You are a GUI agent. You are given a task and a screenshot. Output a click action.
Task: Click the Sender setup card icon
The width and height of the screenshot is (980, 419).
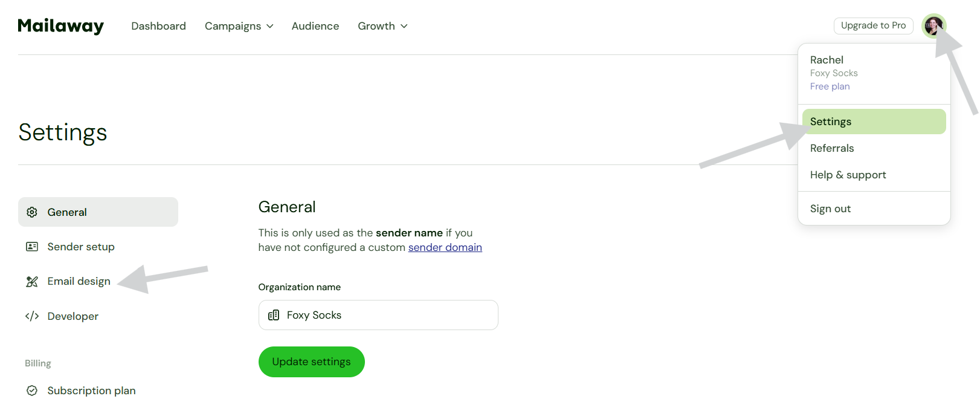(32, 247)
